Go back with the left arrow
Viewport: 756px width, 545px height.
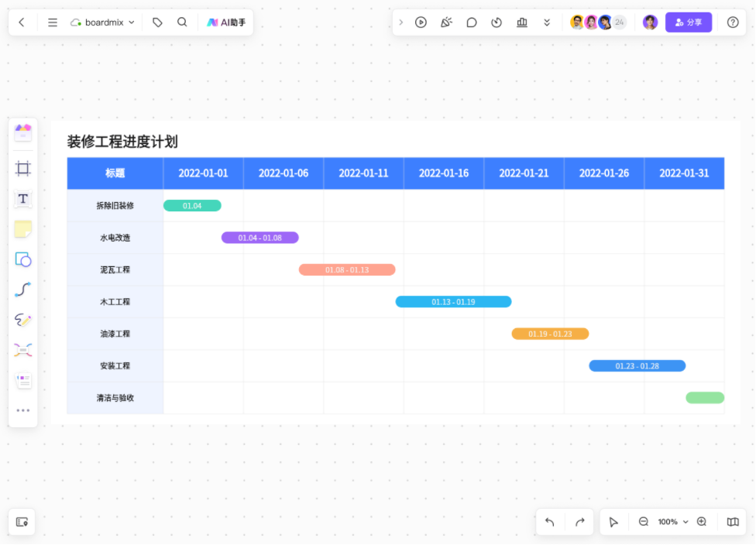click(22, 22)
